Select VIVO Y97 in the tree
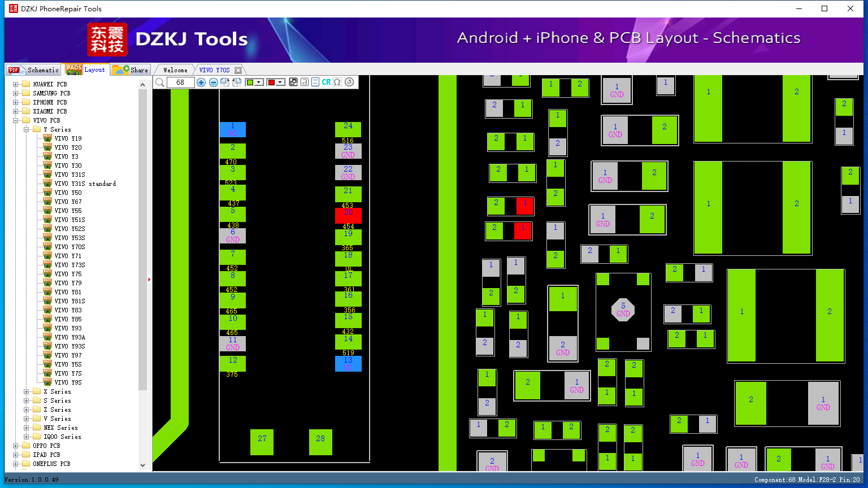Image resolution: width=868 pixels, height=488 pixels. point(68,355)
